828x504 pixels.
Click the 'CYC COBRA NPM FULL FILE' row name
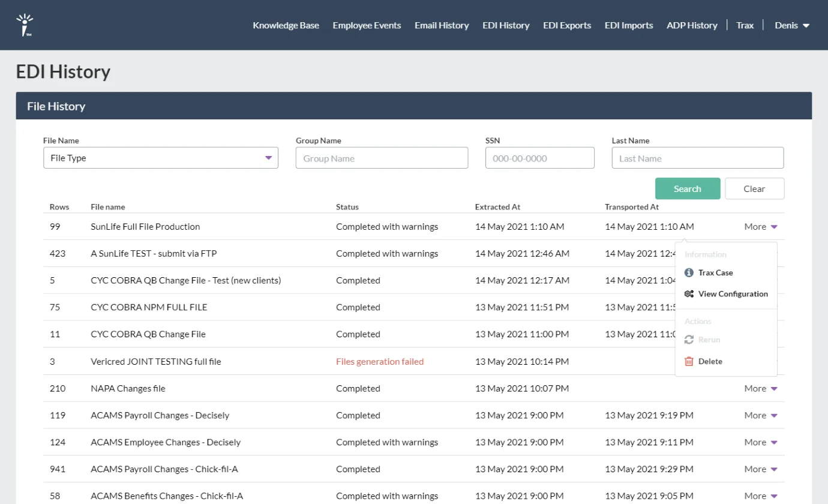[x=149, y=307]
